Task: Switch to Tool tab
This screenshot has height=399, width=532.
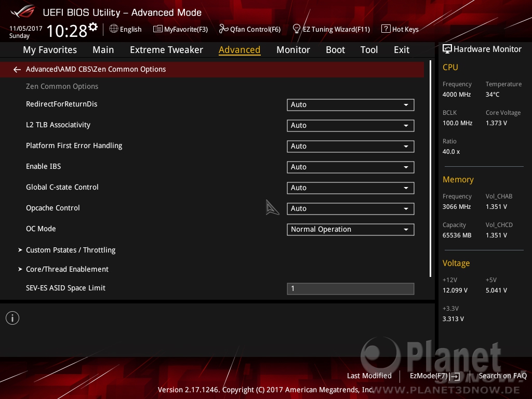Action: (x=369, y=50)
